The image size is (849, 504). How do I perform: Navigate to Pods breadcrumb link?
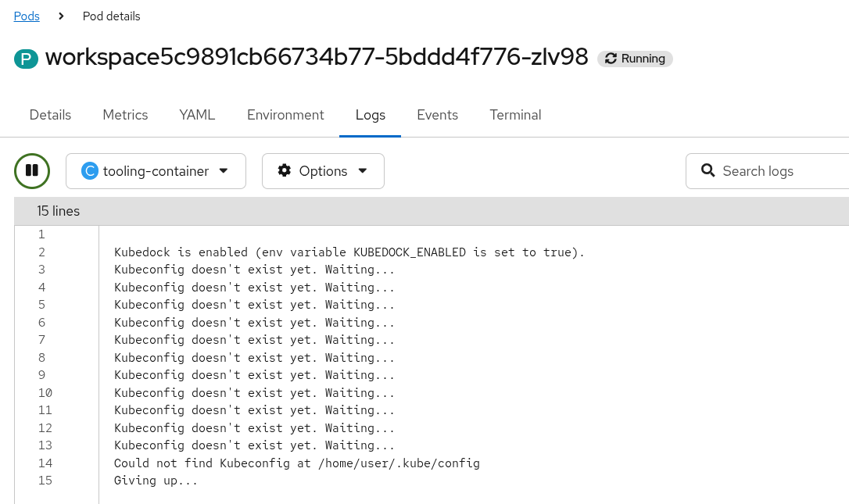pos(27,16)
